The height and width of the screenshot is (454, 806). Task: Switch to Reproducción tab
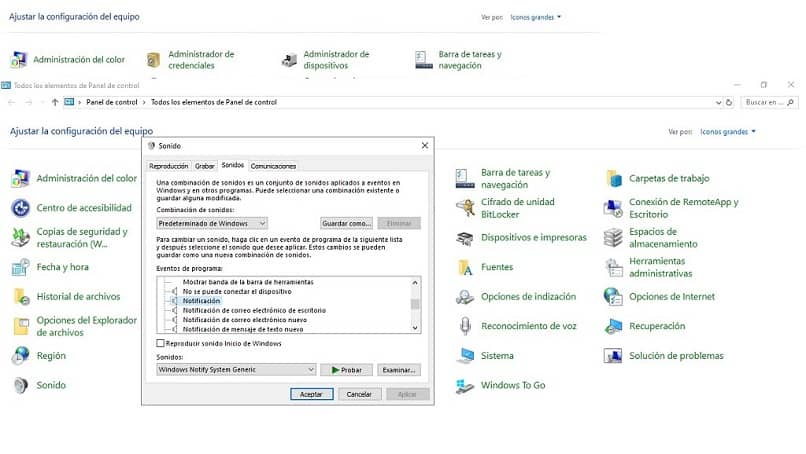click(169, 166)
